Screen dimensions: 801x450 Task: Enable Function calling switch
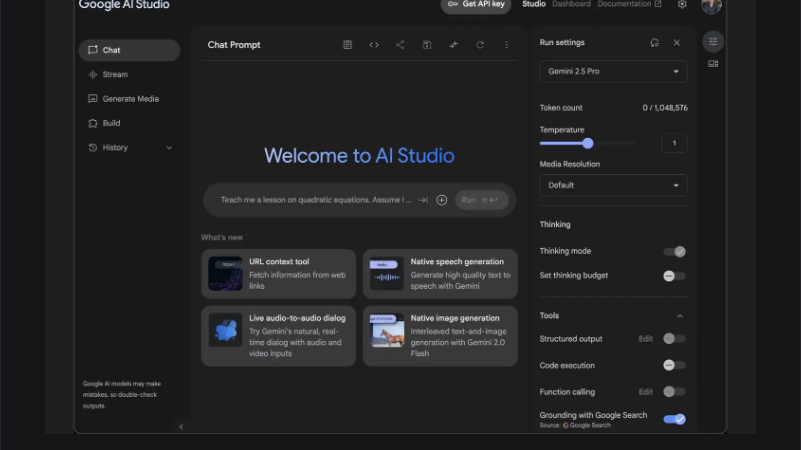tap(674, 392)
